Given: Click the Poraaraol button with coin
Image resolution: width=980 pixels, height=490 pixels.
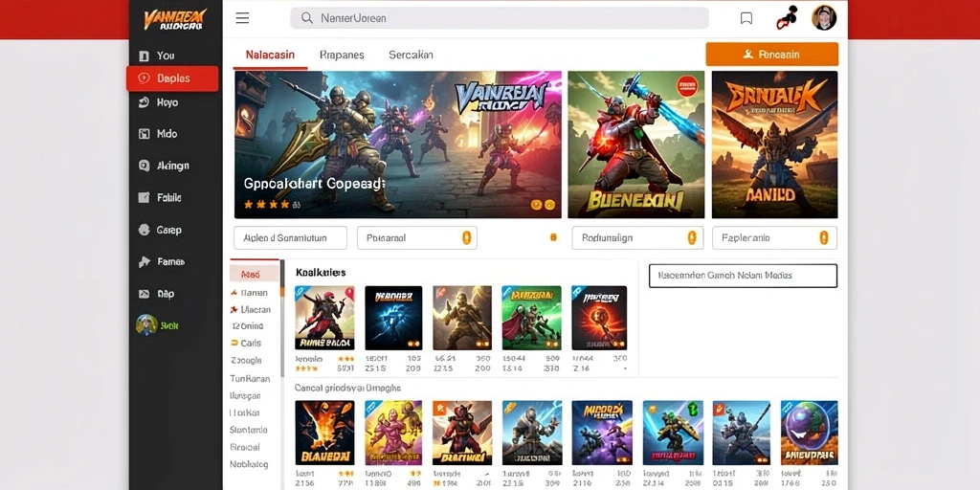Looking at the screenshot, I should click(417, 238).
